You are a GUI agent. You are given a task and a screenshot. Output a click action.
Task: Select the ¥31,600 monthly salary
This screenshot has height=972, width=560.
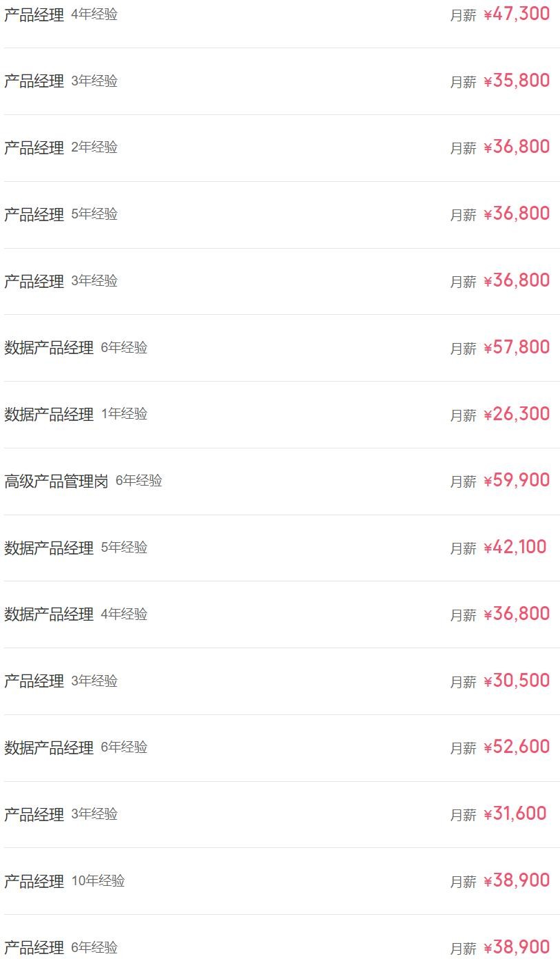point(515,814)
